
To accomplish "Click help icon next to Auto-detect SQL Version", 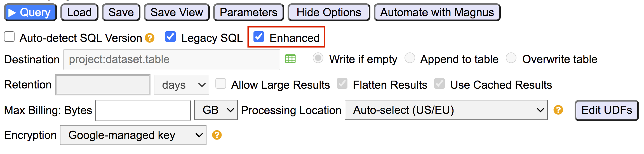I will [150, 38].
